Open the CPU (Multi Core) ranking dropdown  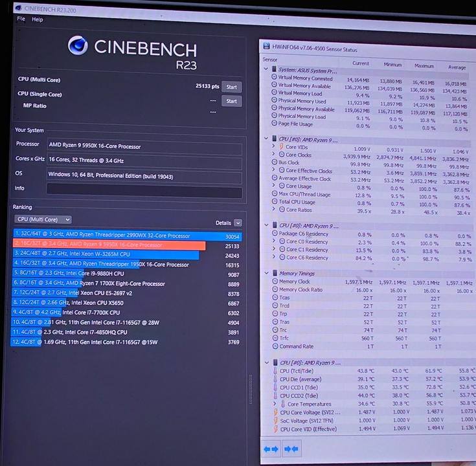pos(43,219)
